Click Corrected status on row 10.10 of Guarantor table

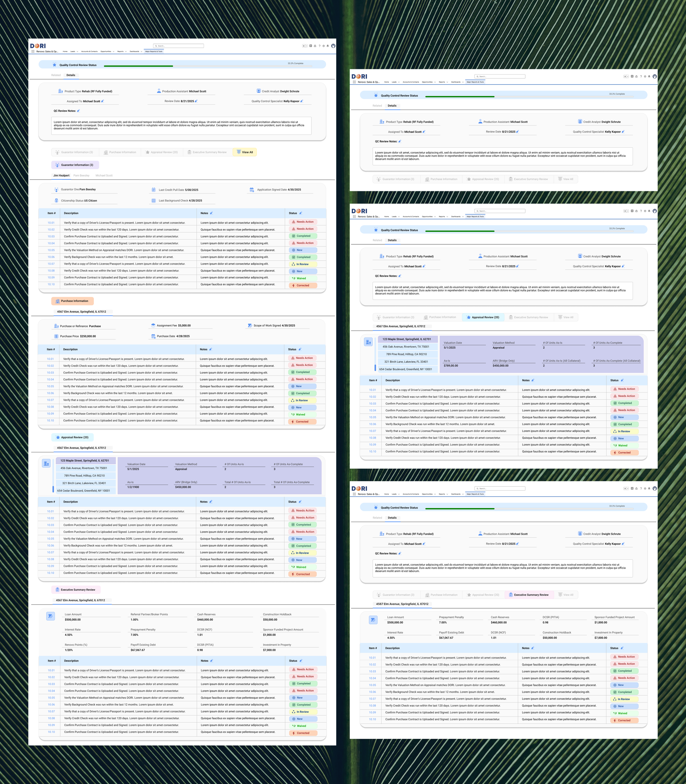(303, 285)
